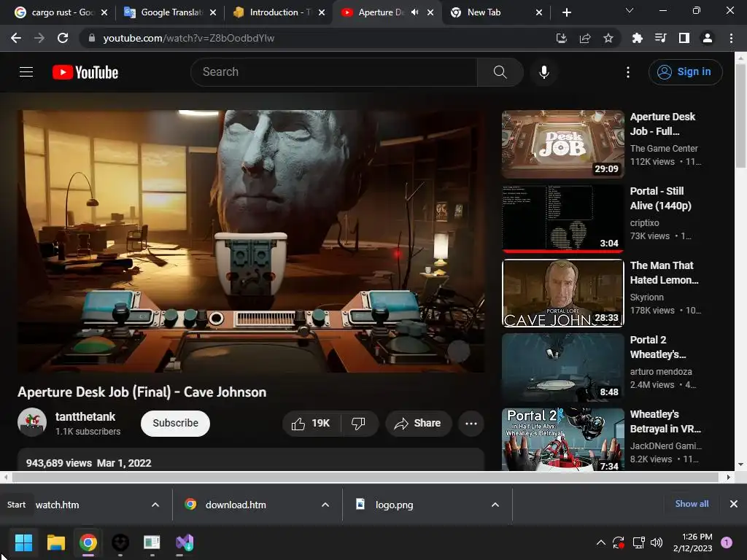Open Portal - Still Alive (1440p) video
This screenshot has height=560, width=747.
point(660,198)
